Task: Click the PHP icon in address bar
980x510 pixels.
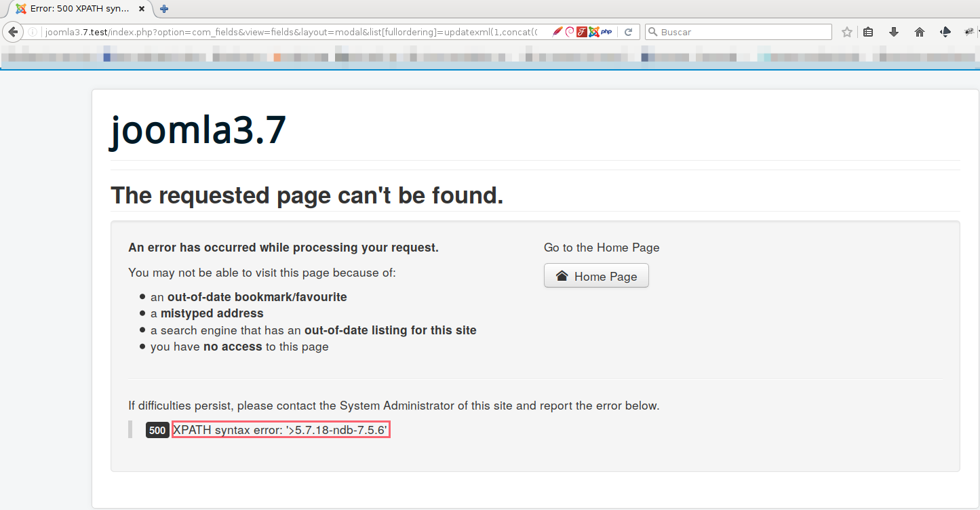Action: [x=607, y=32]
